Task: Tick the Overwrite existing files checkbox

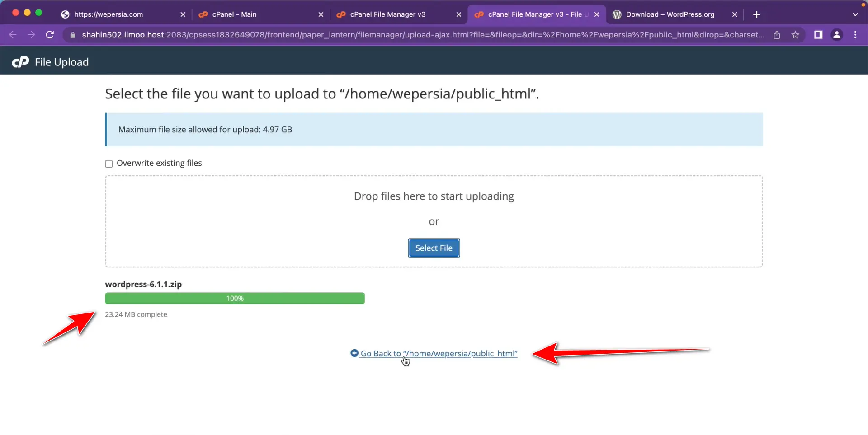Action: pyautogui.click(x=108, y=164)
